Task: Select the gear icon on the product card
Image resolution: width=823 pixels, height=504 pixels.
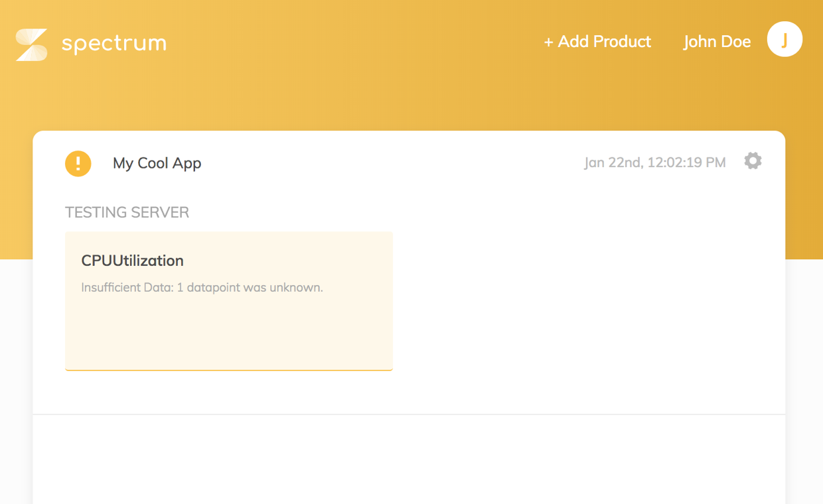Action: click(x=753, y=160)
